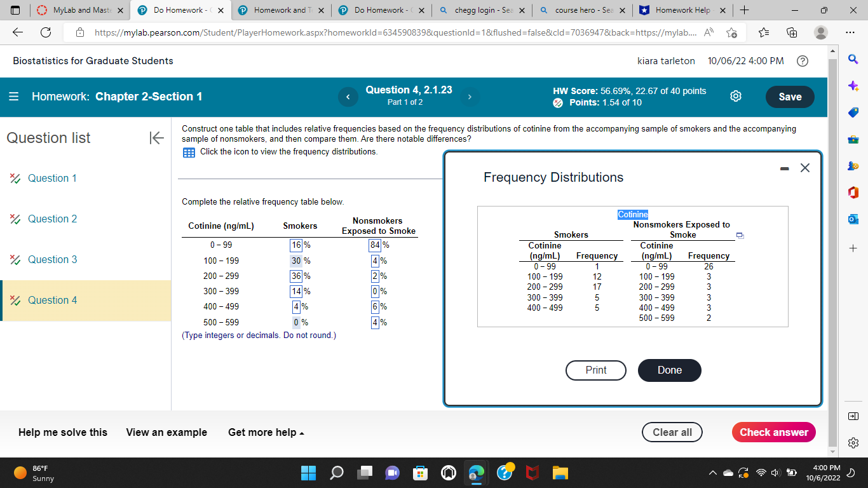Click Smokers 300-399 percent input
868x488 pixels.
[x=296, y=291]
